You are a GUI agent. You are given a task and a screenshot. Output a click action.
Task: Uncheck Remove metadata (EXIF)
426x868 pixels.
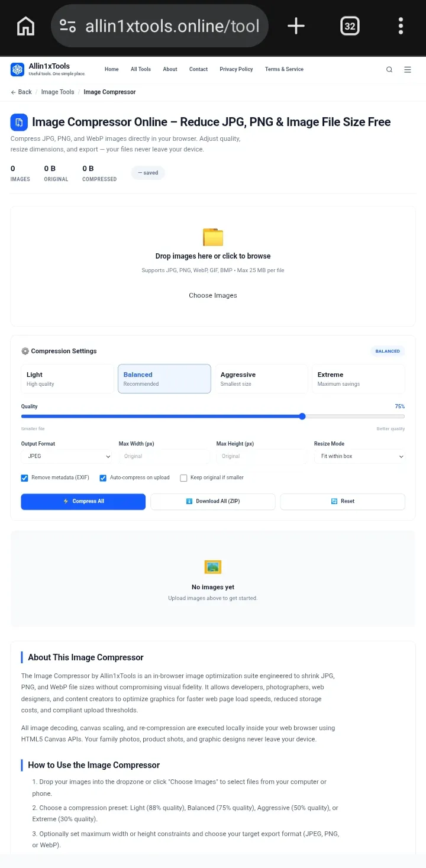pyautogui.click(x=25, y=478)
